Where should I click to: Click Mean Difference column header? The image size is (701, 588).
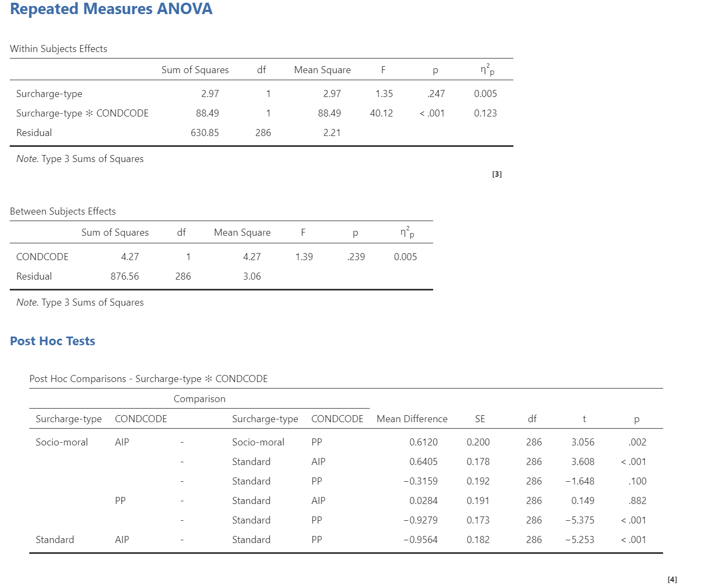pyautogui.click(x=412, y=419)
